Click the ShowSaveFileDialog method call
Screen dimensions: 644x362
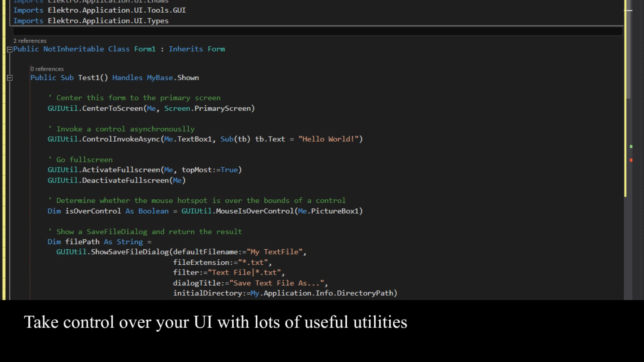tap(130, 252)
